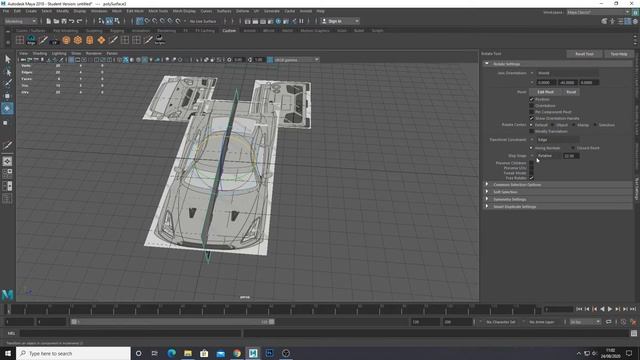Select the arrow Select tool in the toolbox
Screen dimensions: 640x360
click(7, 59)
